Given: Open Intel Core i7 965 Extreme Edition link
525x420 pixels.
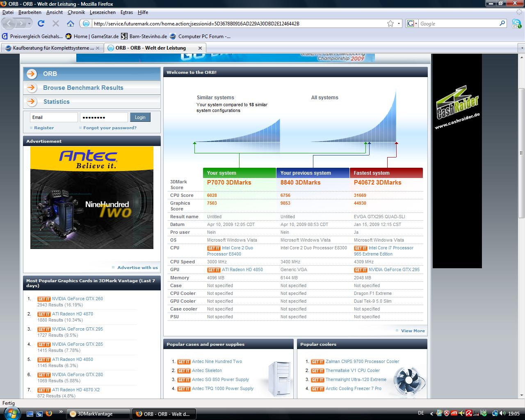Looking at the screenshot, I should [x=383, y=251].
